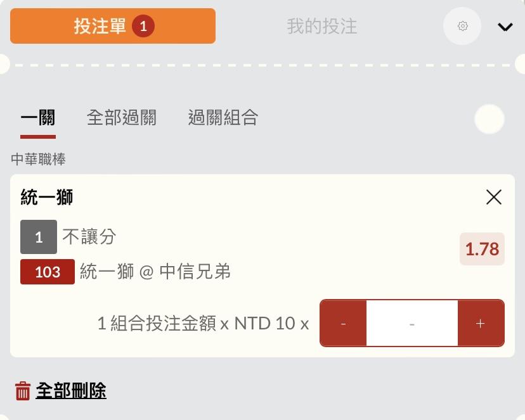Click the 103 game number badge
Screen dimensions: 525x420
(x=48, y=272)
